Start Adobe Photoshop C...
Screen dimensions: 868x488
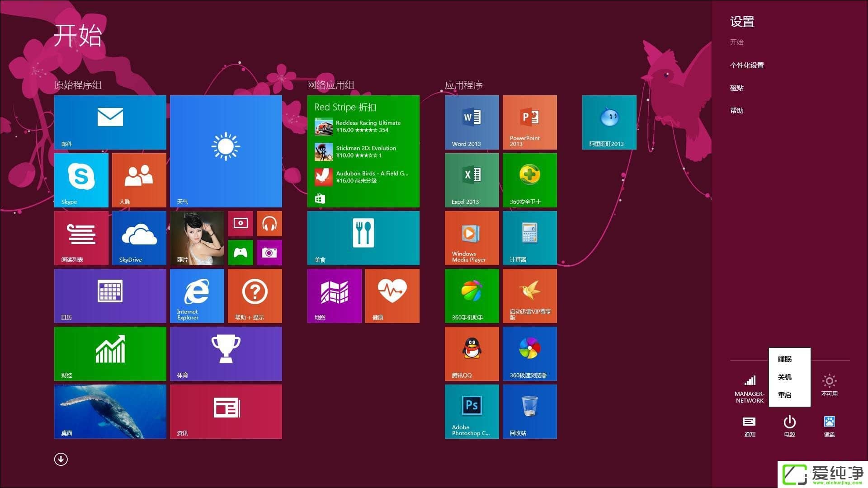click(x=471, y=411)
